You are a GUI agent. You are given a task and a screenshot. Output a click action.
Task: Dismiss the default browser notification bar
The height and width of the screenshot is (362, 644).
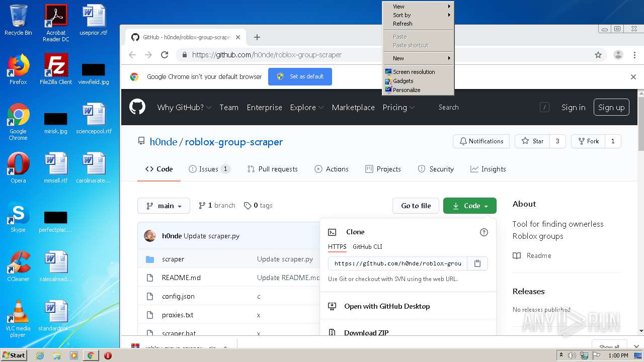click(x=633, y=77)
